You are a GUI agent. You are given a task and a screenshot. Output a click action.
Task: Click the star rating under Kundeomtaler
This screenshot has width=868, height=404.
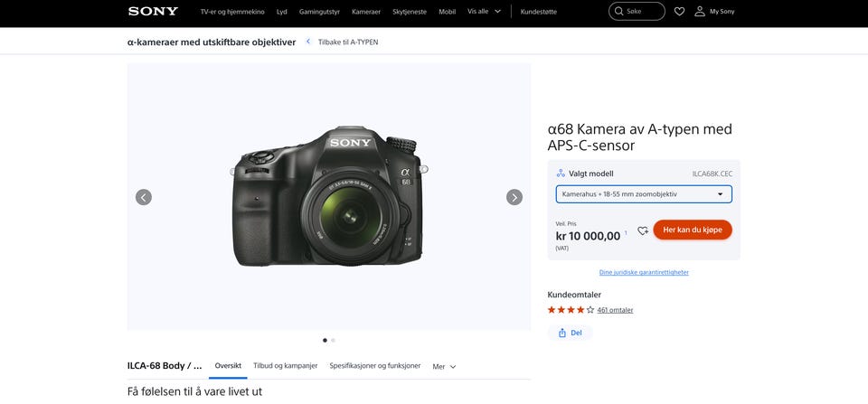click(x=571, y=310)
